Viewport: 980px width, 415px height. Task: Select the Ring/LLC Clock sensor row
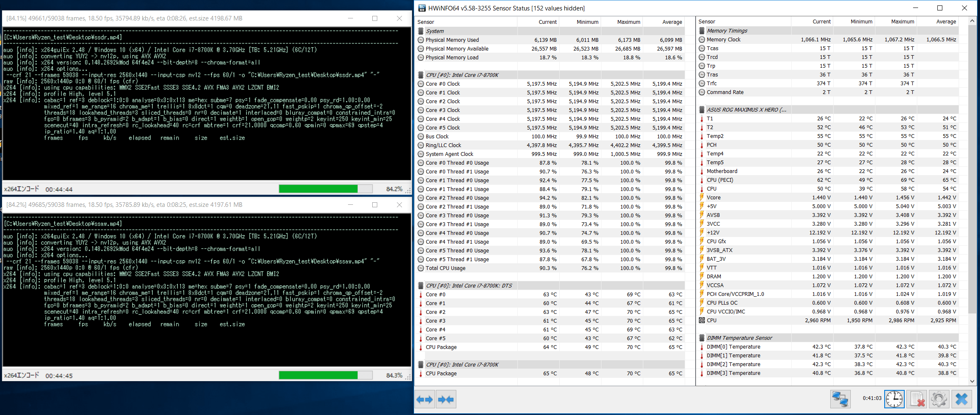(443, 145)
